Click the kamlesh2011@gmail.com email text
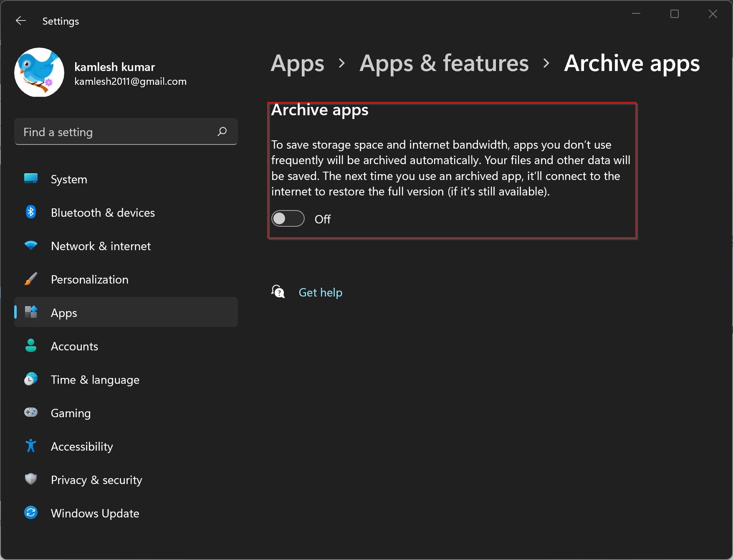 [131, 81]
